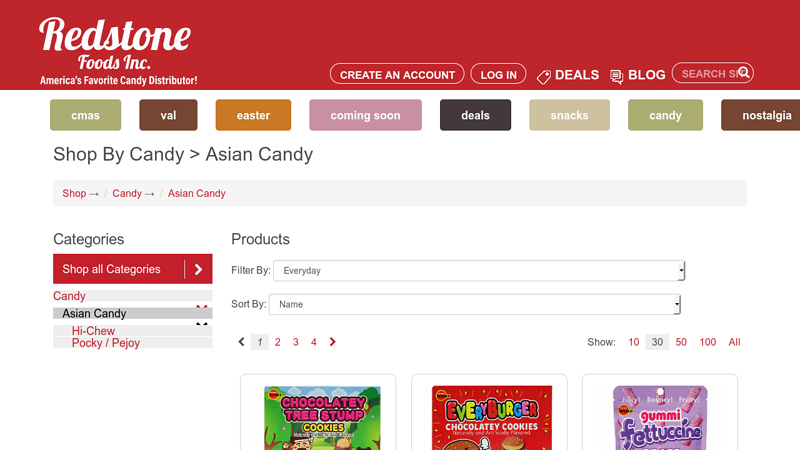Click Asian Candy breadcrumb link
The image size is (800, 450).
click(196, 193)
